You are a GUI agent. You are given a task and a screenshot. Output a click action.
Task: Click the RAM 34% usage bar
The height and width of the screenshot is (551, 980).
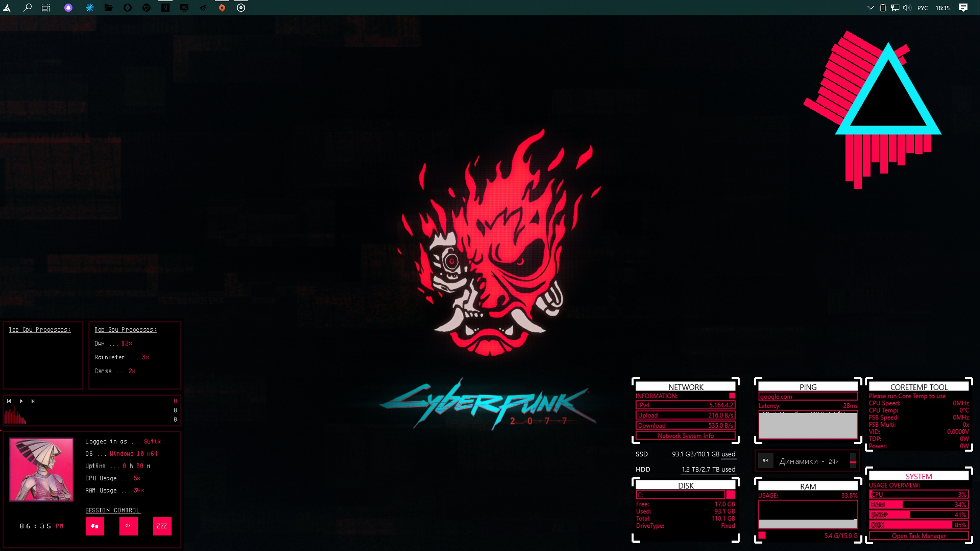pyautogui.click(x=919, y=504)
